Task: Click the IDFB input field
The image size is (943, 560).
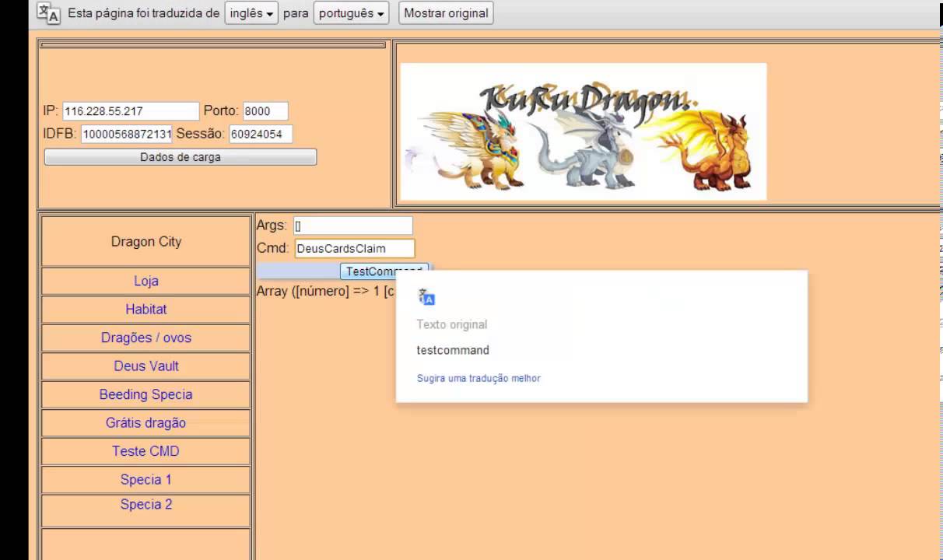Action: coord(127,135)
